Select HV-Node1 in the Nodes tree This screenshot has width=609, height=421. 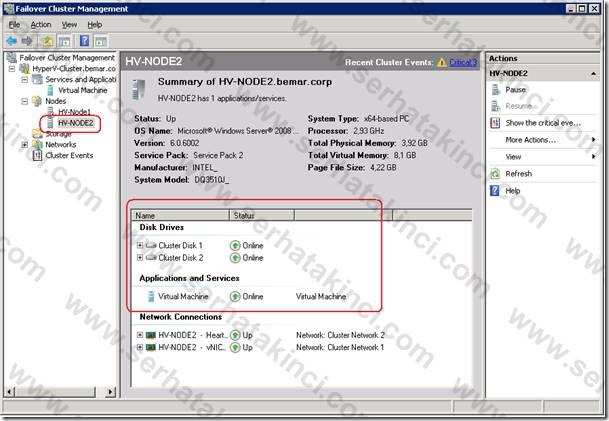74,112
